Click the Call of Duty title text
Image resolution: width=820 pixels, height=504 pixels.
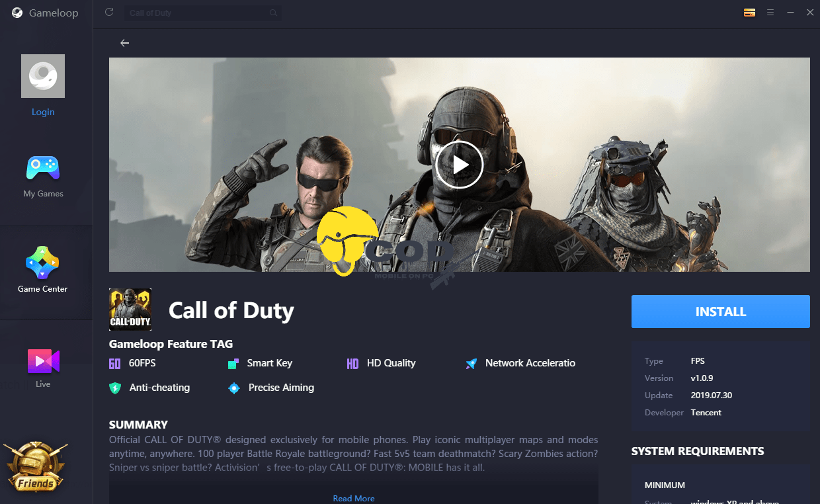231,310
